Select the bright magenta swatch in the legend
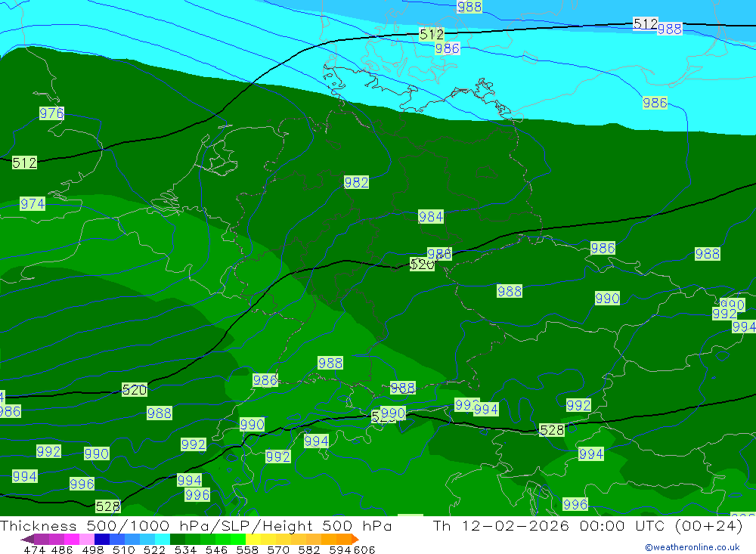The width and height of the screenshot is (756, 554). coord(71,539)
